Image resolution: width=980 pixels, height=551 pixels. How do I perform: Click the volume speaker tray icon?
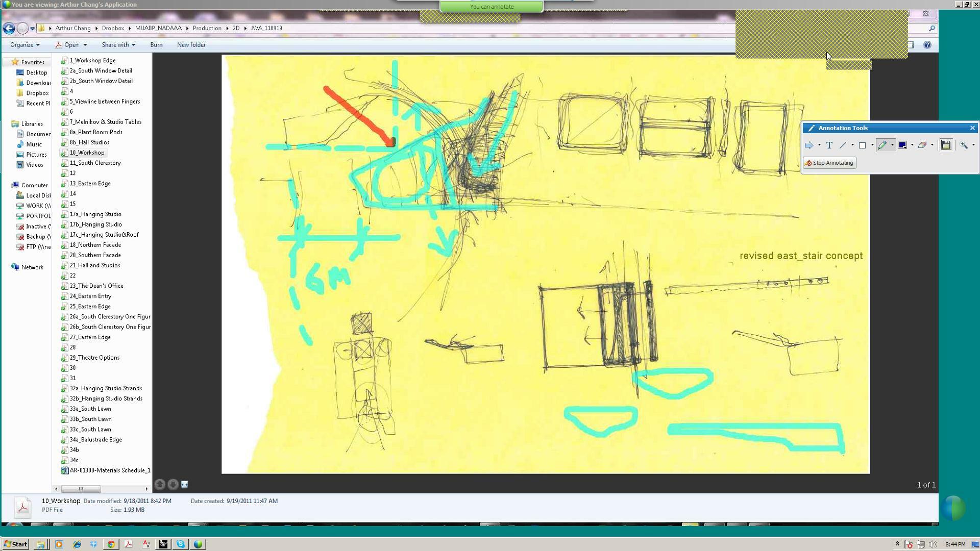pos(933,544)
